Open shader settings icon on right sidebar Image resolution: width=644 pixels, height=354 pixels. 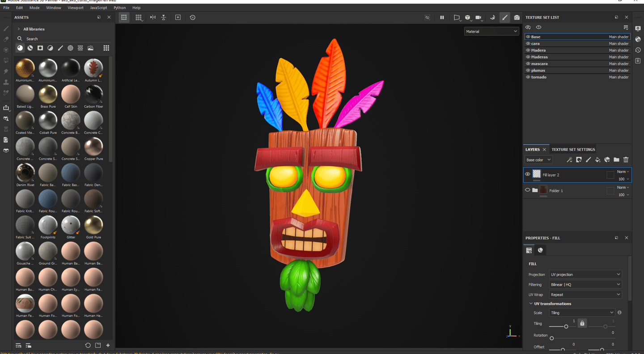[x=638, y=39]
